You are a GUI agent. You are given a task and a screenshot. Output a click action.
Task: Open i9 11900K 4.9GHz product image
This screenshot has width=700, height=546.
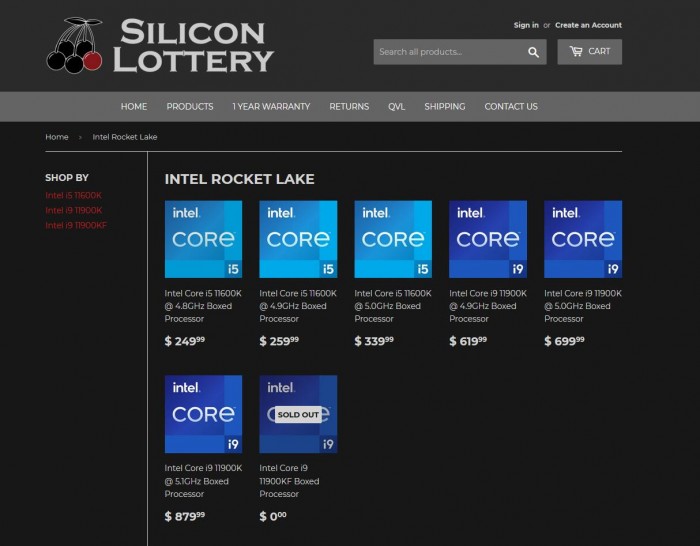pos(488,239)
